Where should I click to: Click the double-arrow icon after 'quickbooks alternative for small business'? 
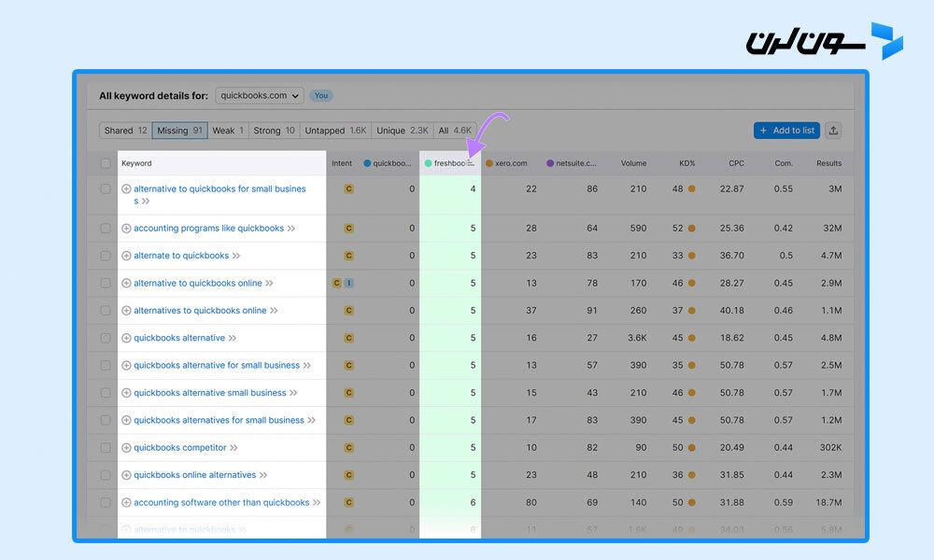point(306,365)
